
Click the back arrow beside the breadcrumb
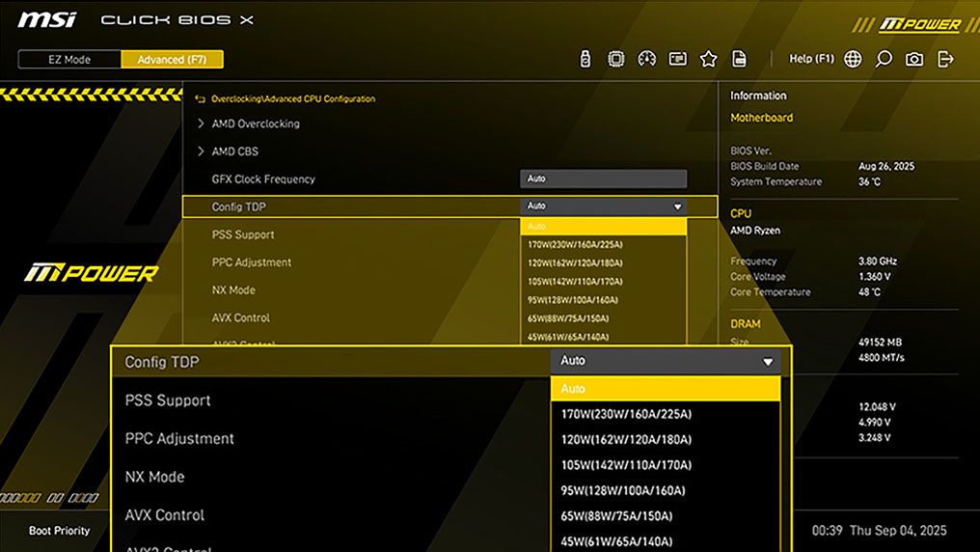[x=200, y=98]
